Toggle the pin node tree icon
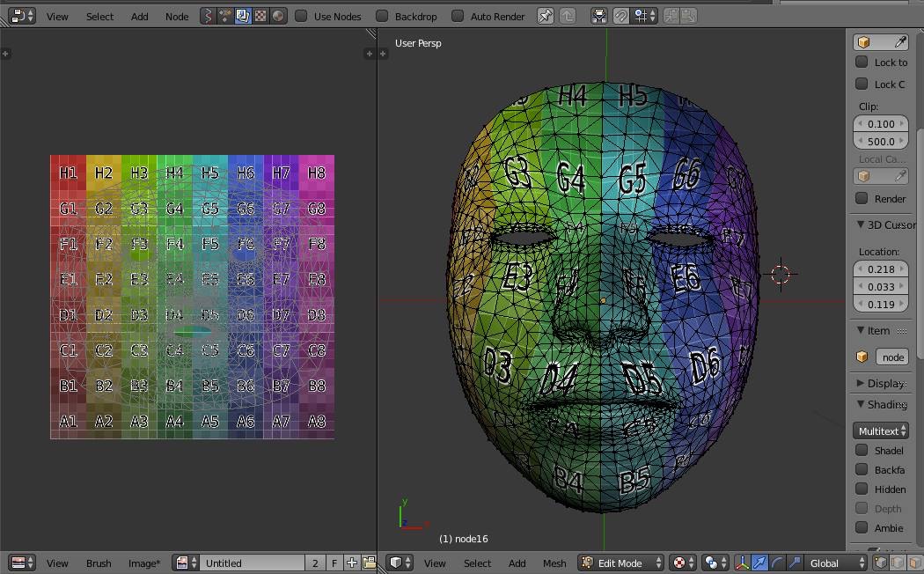The height and width of the screenshot is (574, 924). (x=546, y=16)
